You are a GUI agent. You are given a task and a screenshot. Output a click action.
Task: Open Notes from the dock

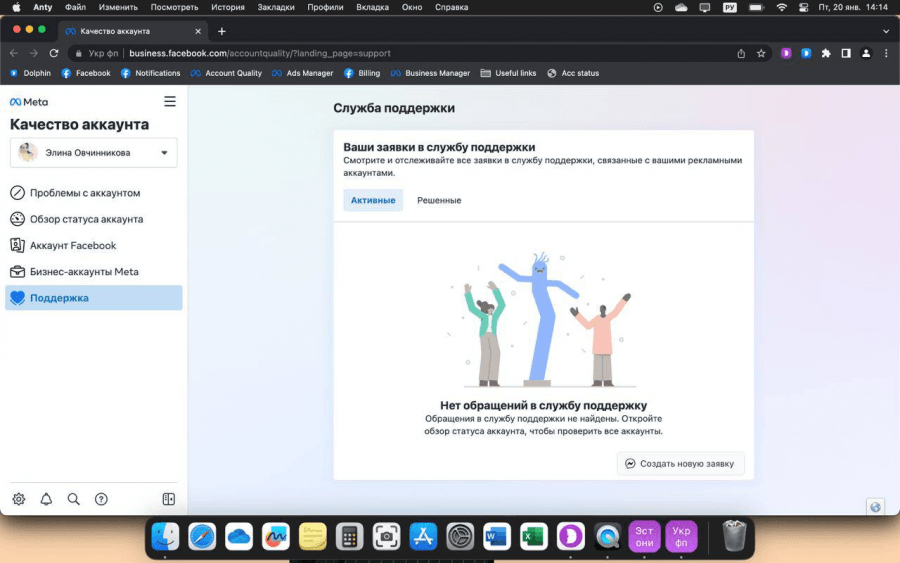312,537
